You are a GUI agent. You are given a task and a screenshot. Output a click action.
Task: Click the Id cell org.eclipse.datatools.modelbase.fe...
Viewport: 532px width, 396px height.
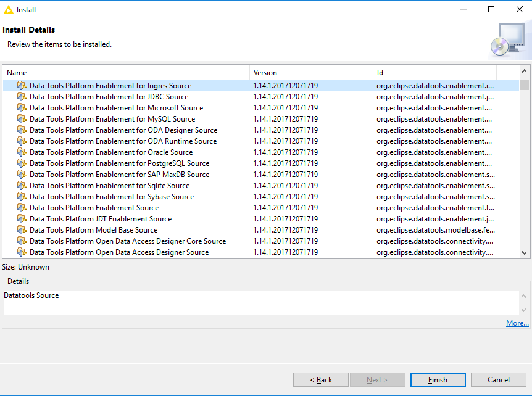[436, 230]
